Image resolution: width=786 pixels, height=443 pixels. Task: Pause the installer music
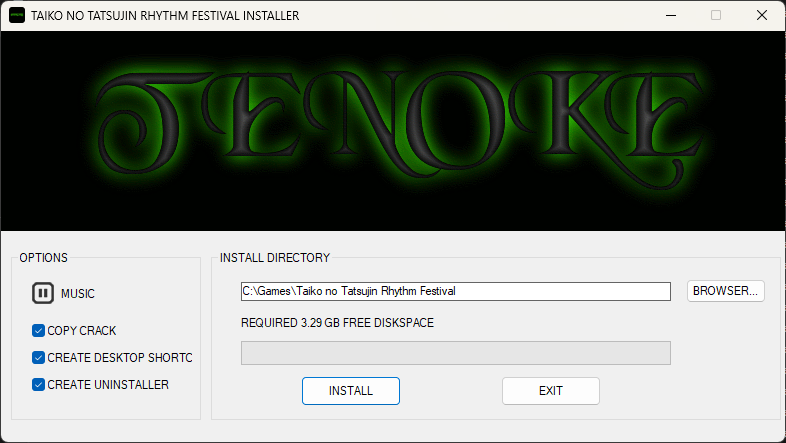[43, 293]
